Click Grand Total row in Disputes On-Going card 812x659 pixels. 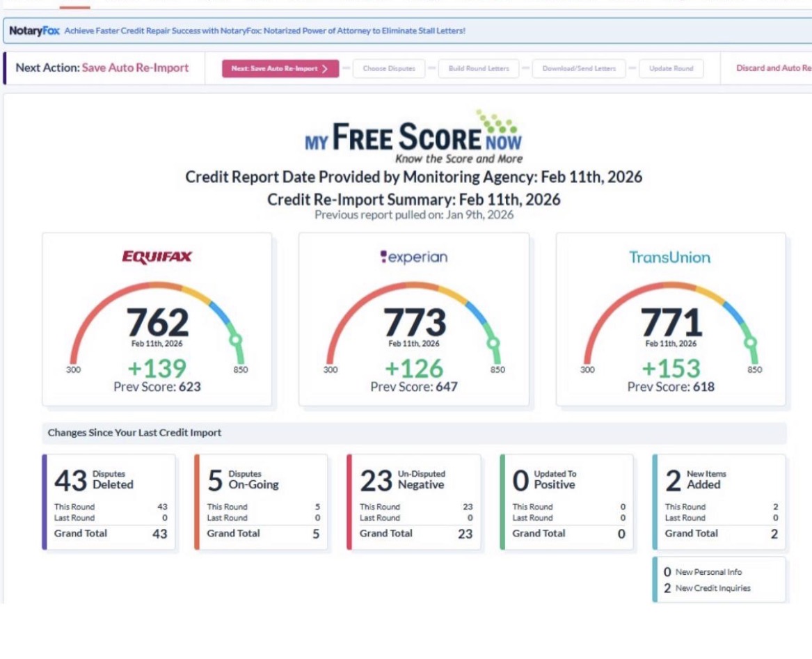pyautogui.click(x=264, y=534)
